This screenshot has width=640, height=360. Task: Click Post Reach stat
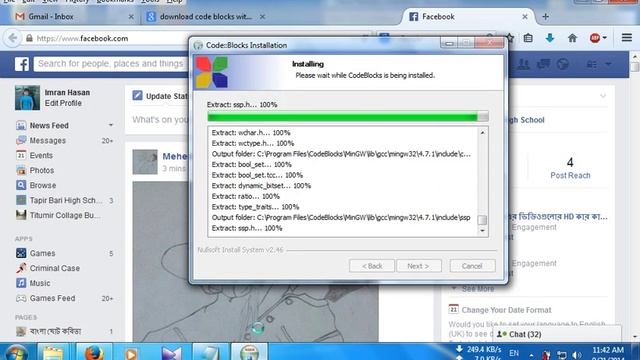[x=570, y=169]
